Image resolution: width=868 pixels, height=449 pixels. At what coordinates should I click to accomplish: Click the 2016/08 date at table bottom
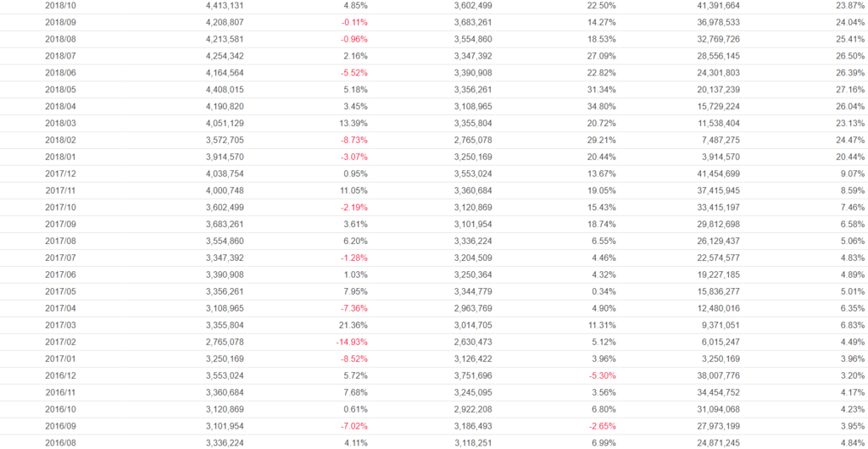click(x=60, y=443)
